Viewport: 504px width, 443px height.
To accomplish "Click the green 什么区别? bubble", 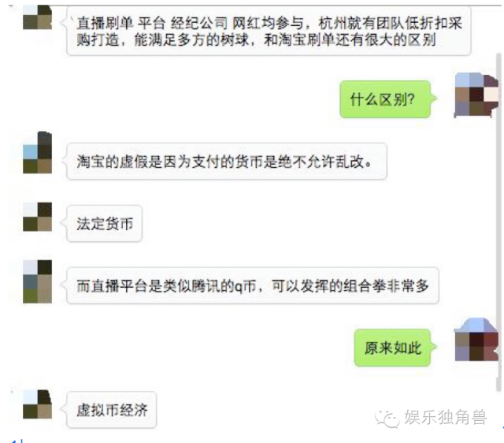I will pos(385,99).
